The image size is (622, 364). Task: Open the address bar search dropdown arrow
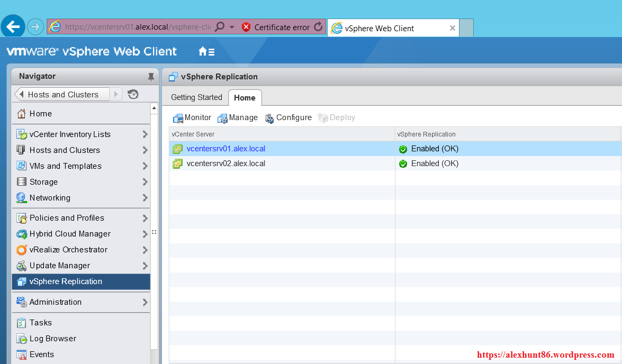tap(232, 27)
